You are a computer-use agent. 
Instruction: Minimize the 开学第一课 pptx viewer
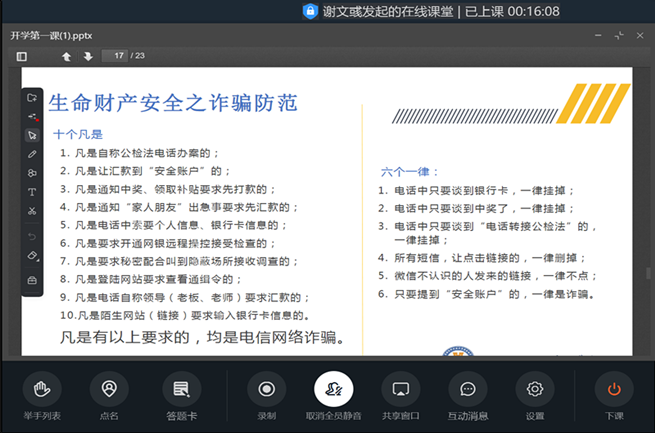pos(598,35)
